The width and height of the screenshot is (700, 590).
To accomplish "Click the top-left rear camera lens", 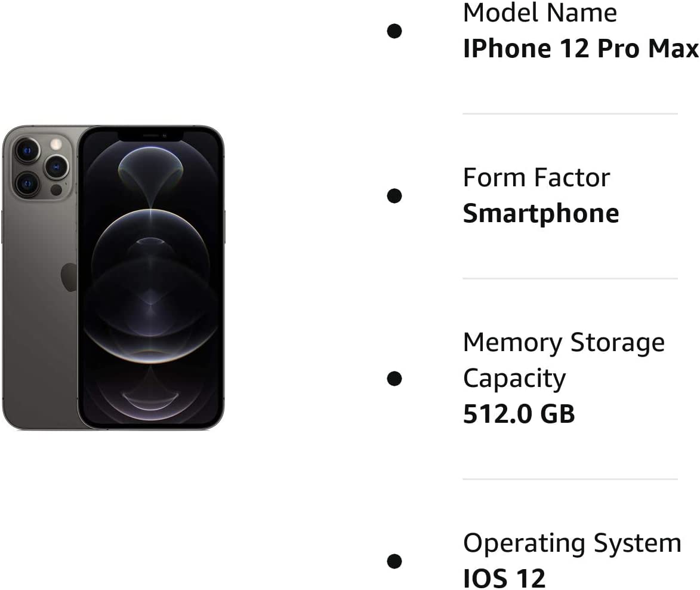I will click(27, 150).
